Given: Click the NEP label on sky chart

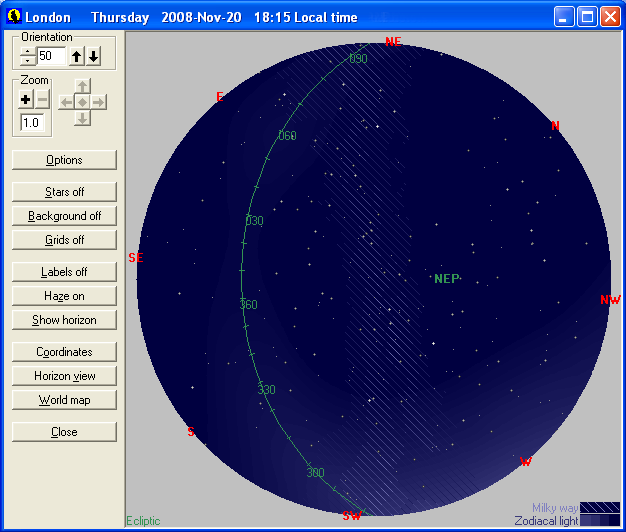Looking at the screenshot, I should coord(446,279).
